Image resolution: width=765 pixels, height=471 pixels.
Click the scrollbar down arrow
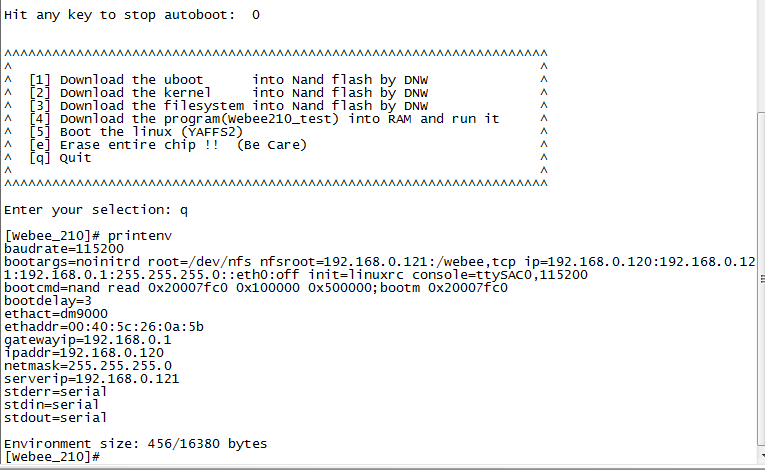(x=762, y=457)
